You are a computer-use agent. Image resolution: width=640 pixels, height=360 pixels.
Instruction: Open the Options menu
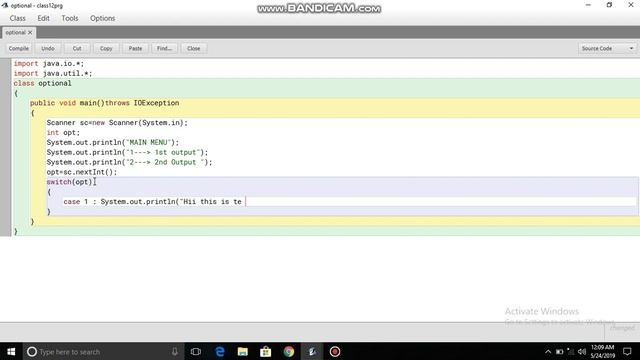102,18
